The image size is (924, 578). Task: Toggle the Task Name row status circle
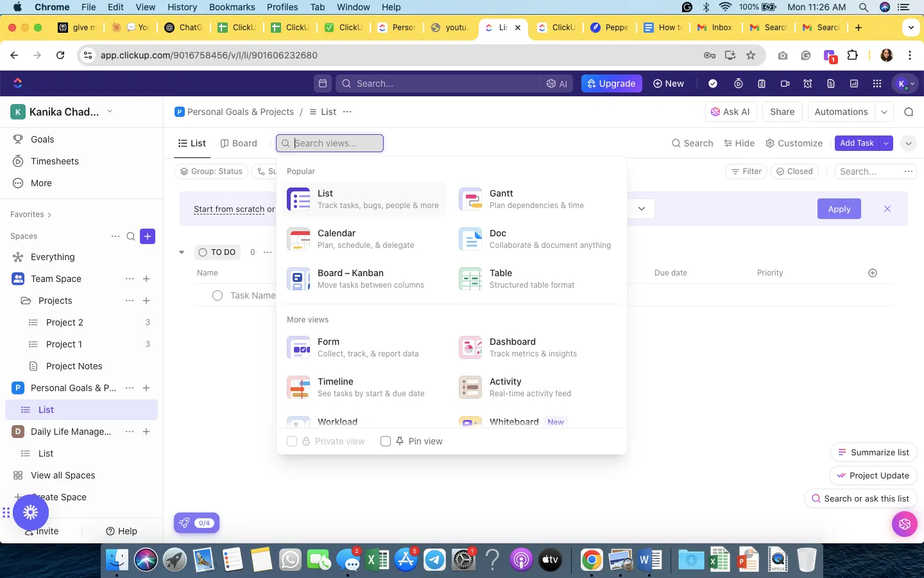pos(218,295)
